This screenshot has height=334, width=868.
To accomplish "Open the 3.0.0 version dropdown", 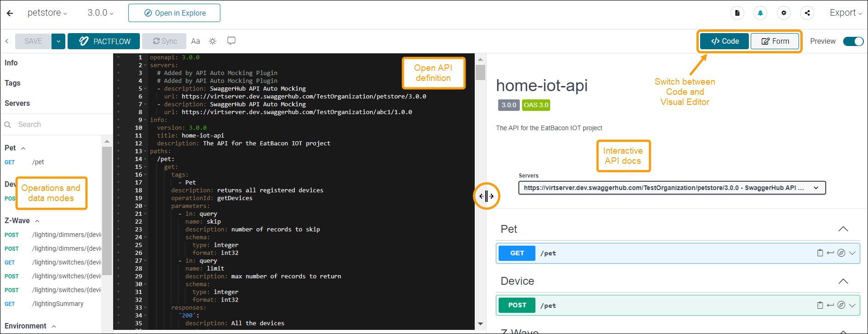I will click(101, 13).
